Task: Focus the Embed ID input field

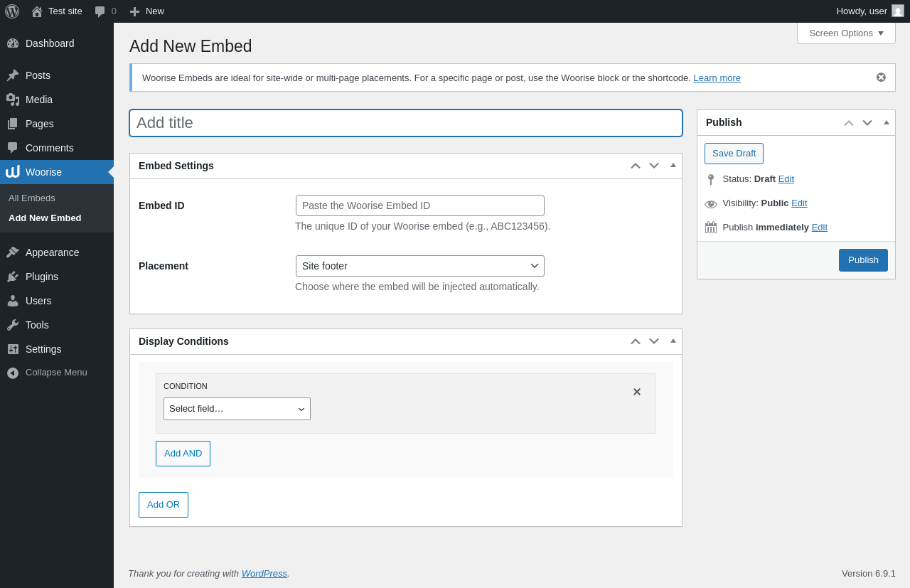Action: click(x=419, y=205)
